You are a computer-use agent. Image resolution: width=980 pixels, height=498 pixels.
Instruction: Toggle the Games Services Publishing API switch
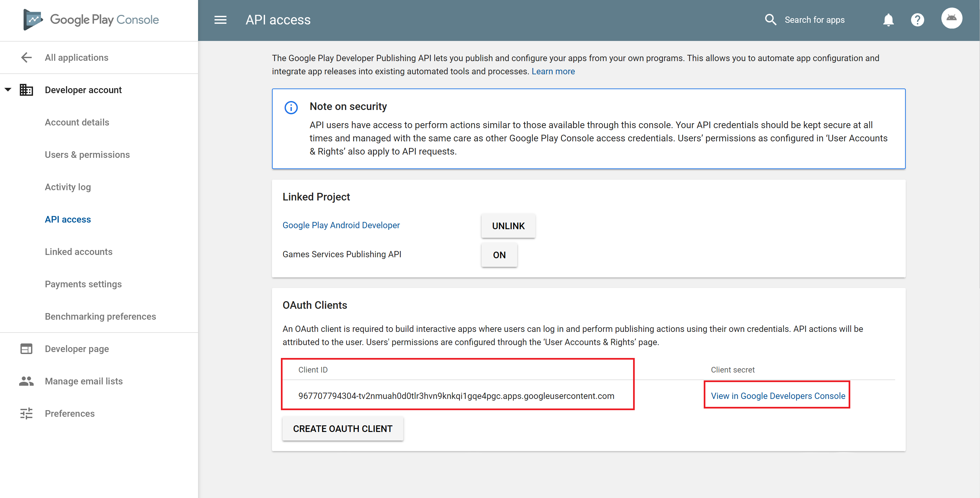click(x=499, y=255)
